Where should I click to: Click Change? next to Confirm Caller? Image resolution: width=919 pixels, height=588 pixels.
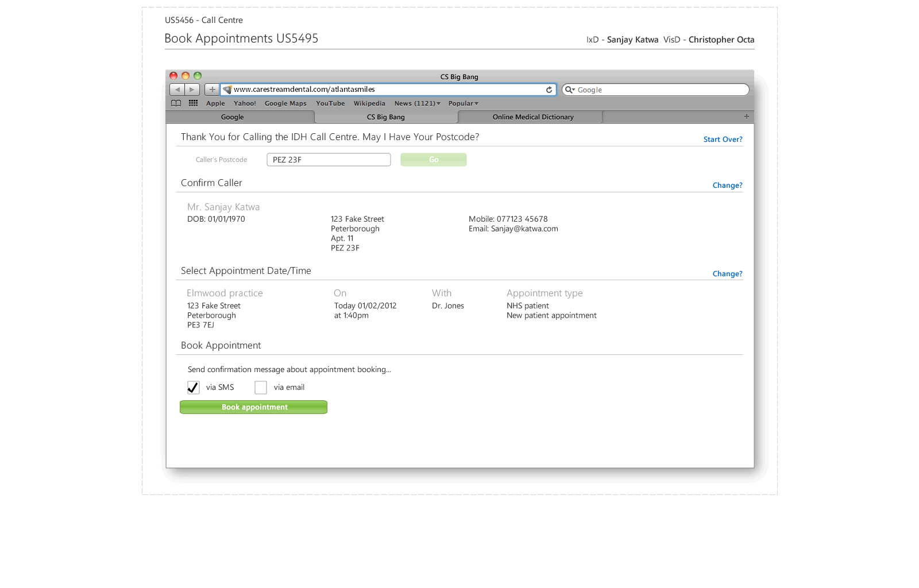(727, 185)
